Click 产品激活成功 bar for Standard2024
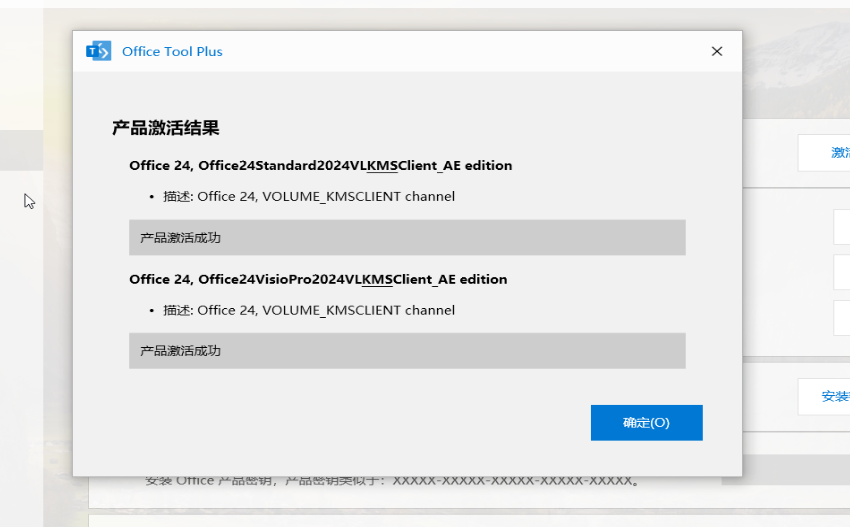 (407, 237)
